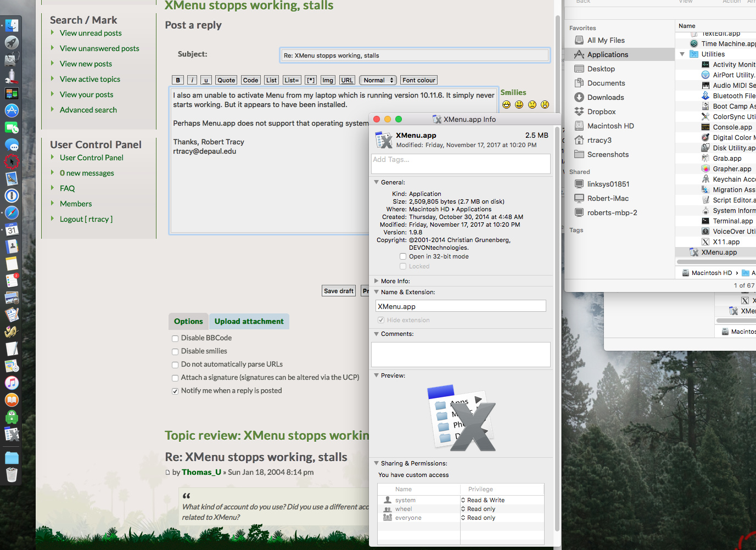The width and height of the screenshot is (756, 550).
Task: Collapse the General section in the Info window
Action: coord(376,182)
